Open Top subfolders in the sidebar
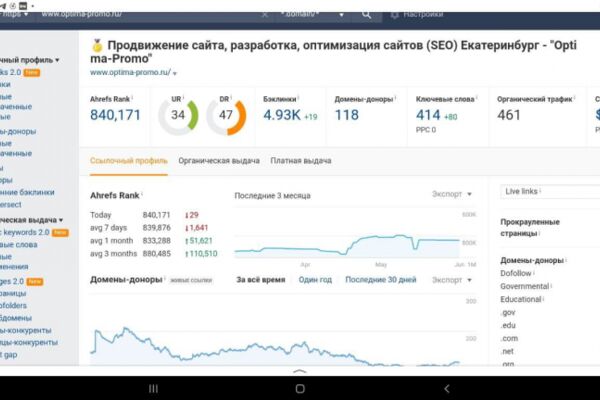The image size is (600, 400). [13, 305]
